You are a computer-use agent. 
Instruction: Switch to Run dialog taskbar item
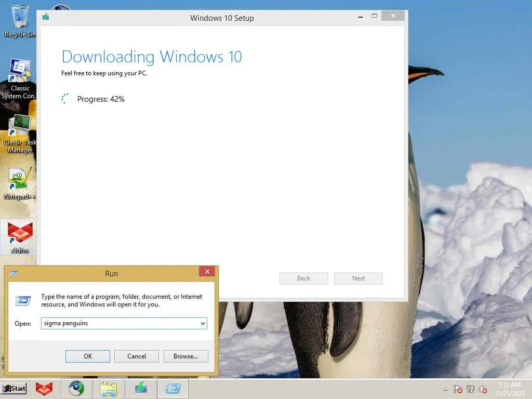click(173, 389)
